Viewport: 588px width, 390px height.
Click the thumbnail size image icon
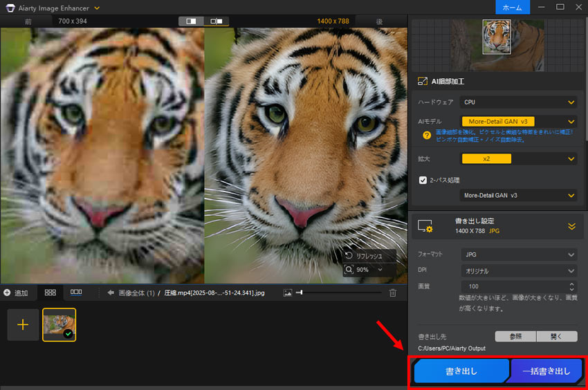click(288, 293)
